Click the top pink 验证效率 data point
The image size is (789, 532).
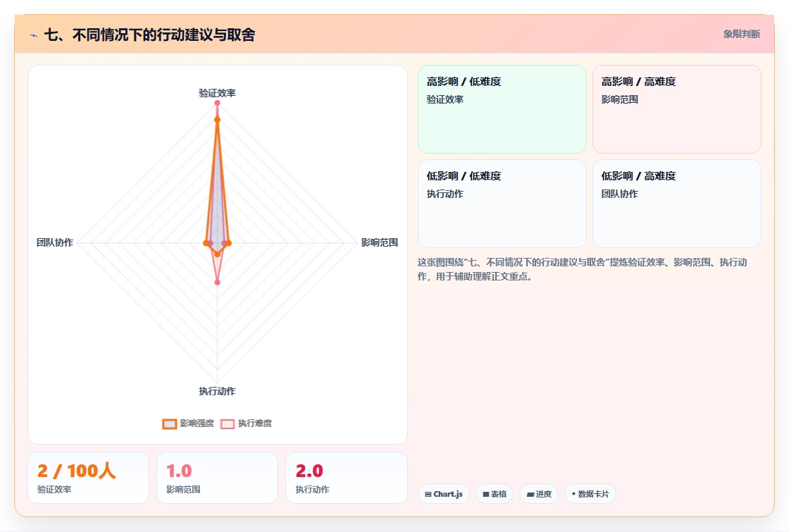point(218,103)
